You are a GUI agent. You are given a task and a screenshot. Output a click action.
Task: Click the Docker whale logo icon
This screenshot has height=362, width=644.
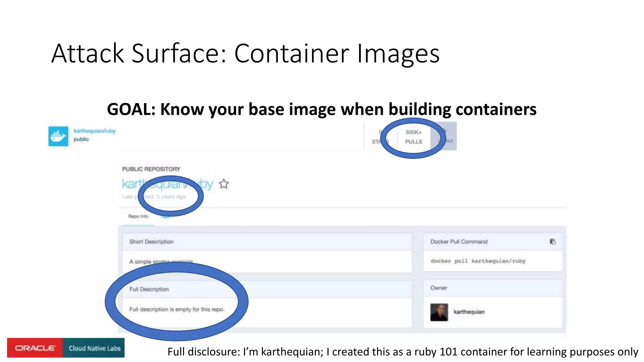point(58,136)
